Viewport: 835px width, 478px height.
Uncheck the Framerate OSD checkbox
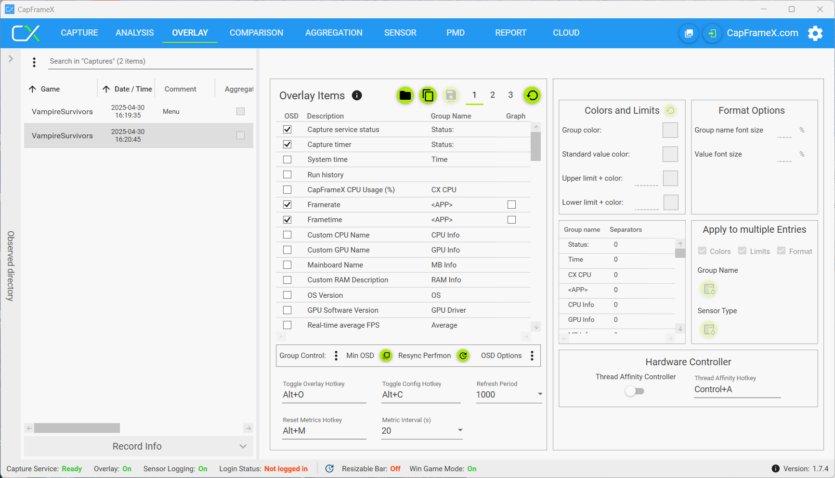pyautogui.click(x=288, y=204)
